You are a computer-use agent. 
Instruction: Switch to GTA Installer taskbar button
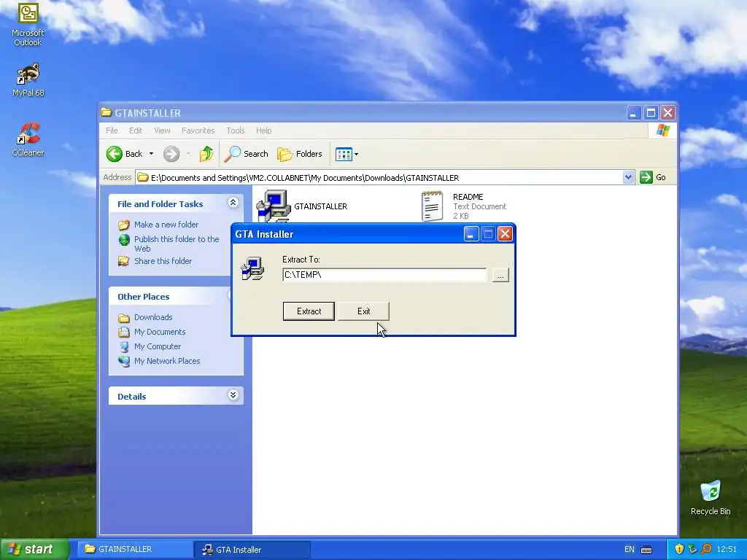coord(252,550)
